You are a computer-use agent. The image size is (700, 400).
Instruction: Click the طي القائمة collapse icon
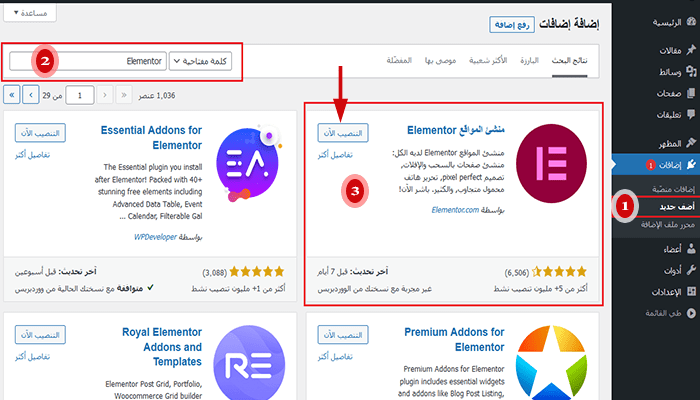691,313
